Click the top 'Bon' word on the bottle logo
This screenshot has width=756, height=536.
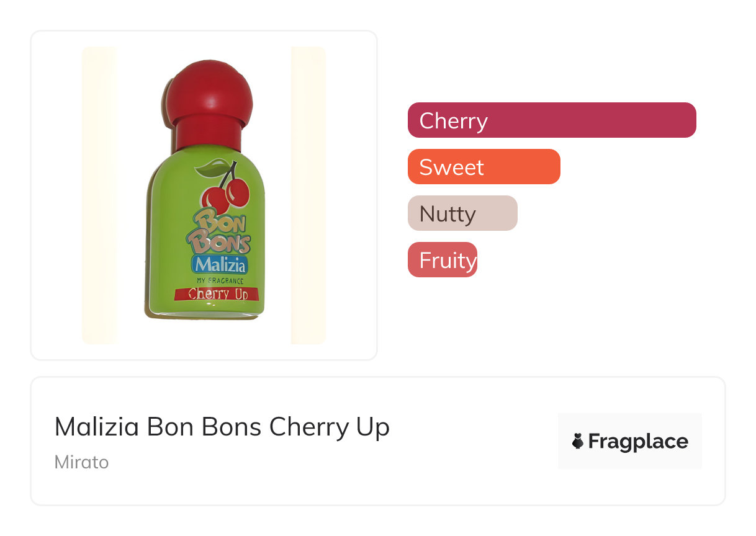[220, 221]
